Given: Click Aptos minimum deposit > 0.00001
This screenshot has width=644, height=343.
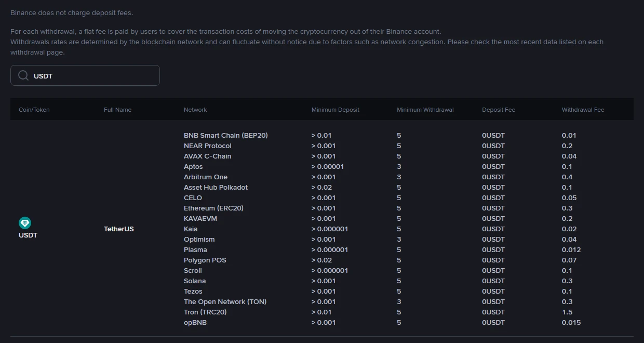Looking at the screenshot, I should pyautogui.click(x=328, y=167).
